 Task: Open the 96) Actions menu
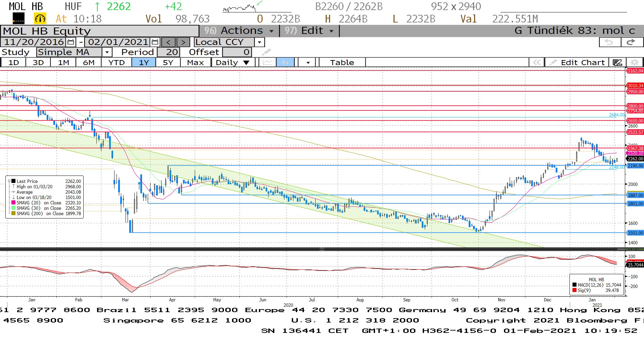click(239, 31)
